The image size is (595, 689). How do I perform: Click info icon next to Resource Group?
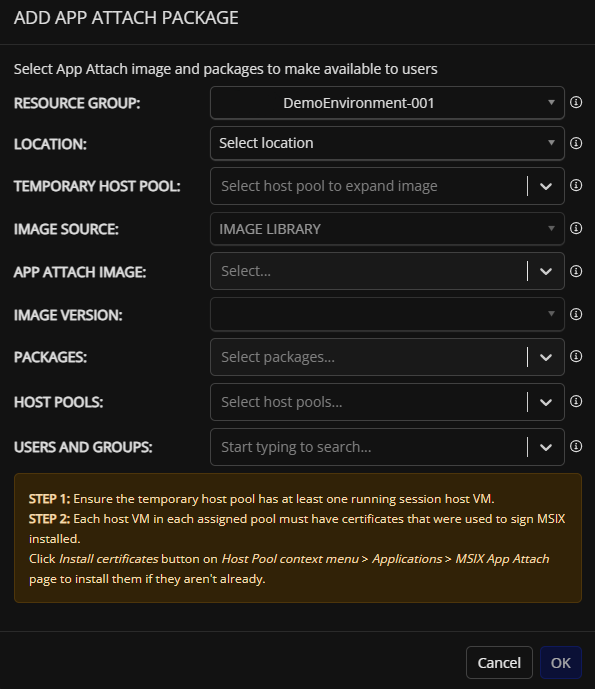(x=576, y=102)
